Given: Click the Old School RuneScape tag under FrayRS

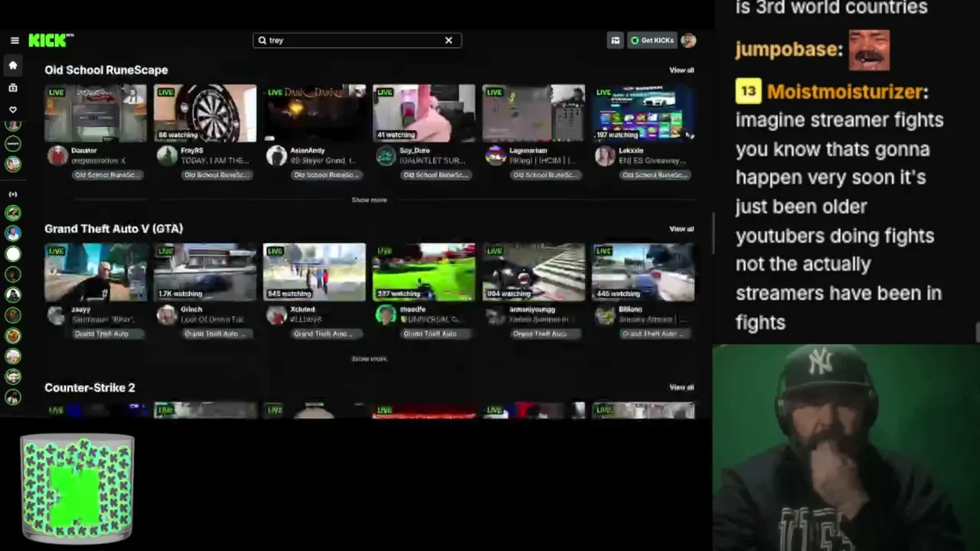Looking at the screenshot, I should click(216, 175).
